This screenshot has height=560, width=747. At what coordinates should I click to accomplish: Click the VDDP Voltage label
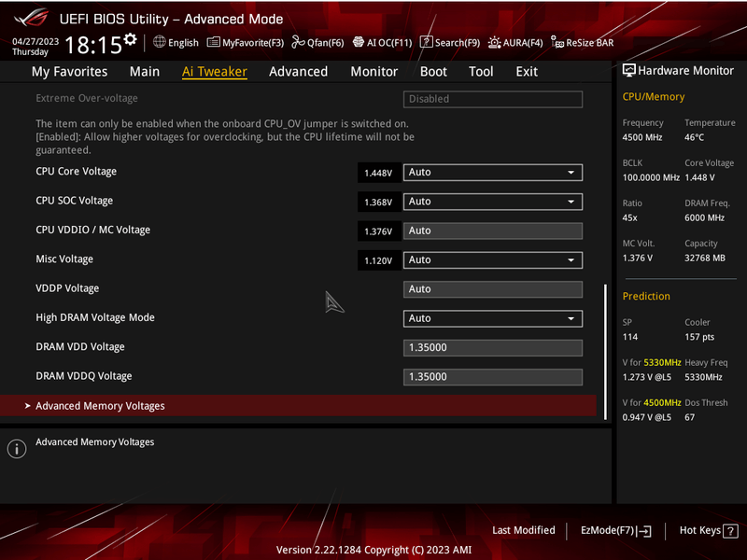point(67,288)
